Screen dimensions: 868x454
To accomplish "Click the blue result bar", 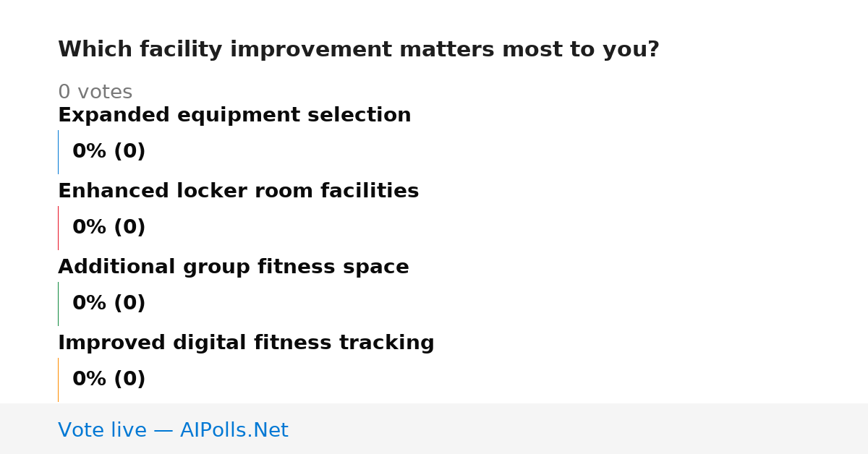I will coord(58,152).
